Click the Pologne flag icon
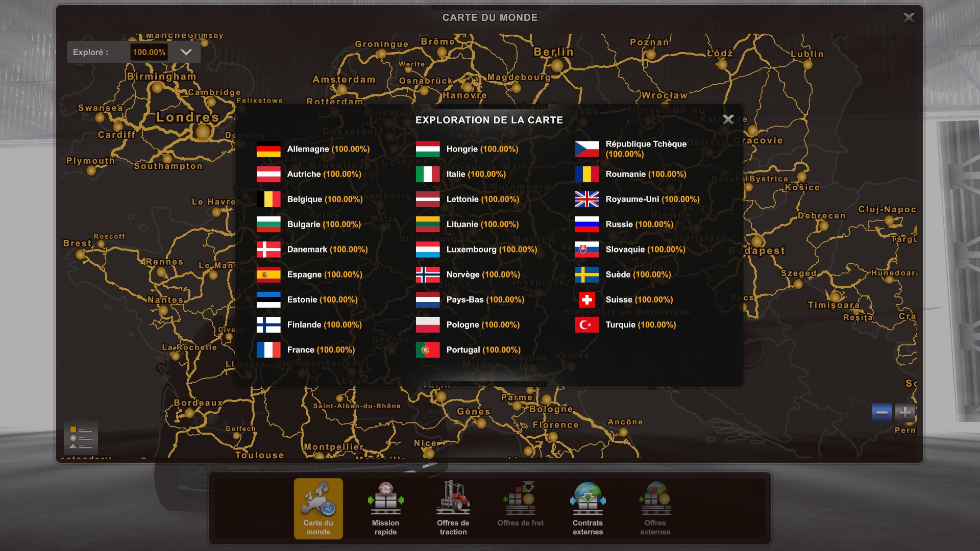Screen dimensions: 980x551 [x=428, y=324]
